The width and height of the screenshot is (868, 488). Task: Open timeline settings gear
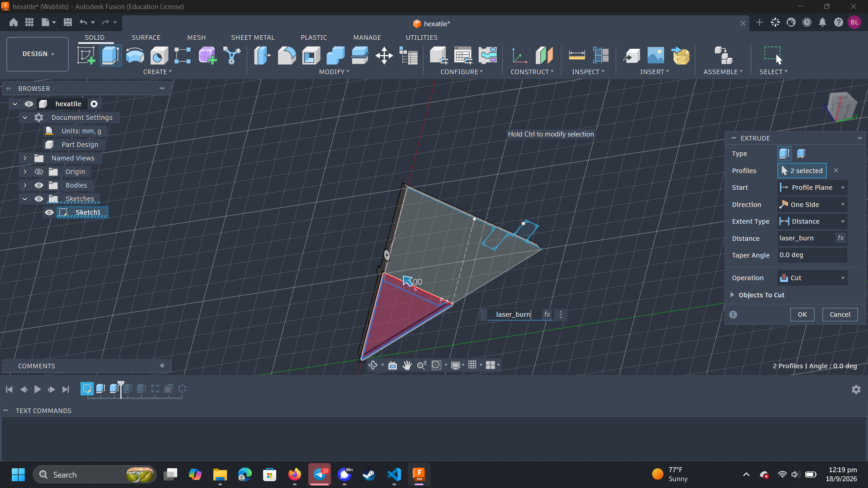[x=856, y=389]
